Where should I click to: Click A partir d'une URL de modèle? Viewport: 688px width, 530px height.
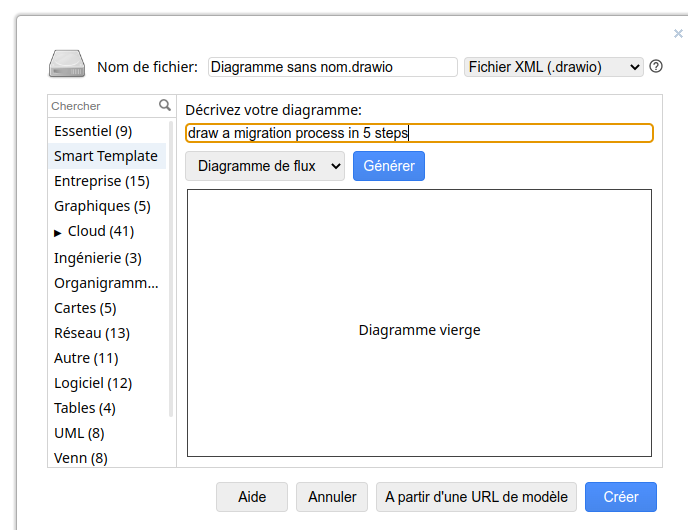point(476,497)
